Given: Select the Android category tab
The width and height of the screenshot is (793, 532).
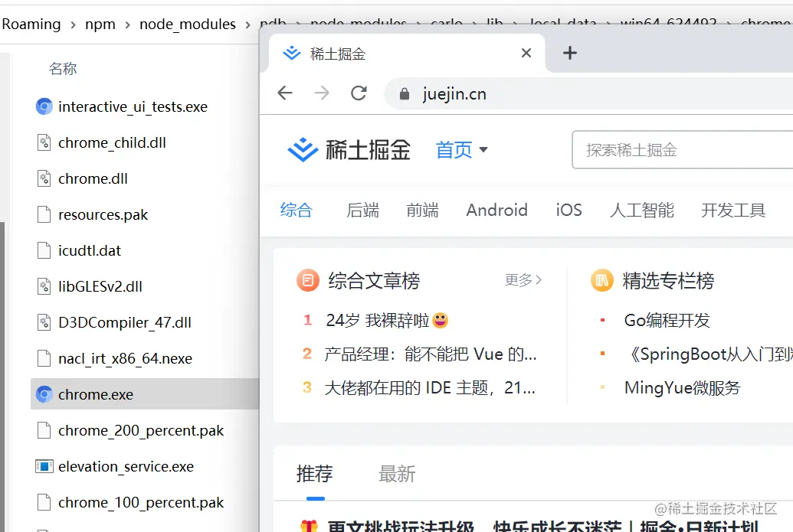Looking at the screenshot, I should [497, 210].
